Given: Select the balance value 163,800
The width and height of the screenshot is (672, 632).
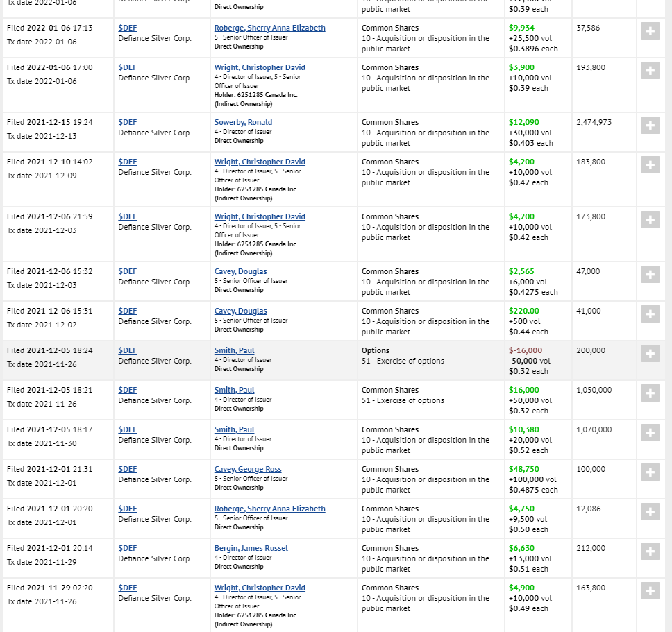Looking at the screenshot, I should (x=591, y=588).
